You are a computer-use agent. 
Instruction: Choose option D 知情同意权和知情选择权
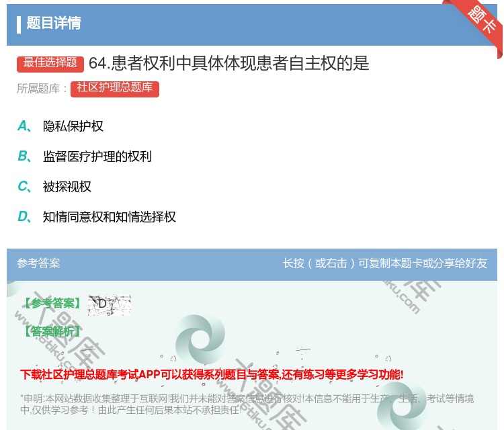click(x=97, y=216)
